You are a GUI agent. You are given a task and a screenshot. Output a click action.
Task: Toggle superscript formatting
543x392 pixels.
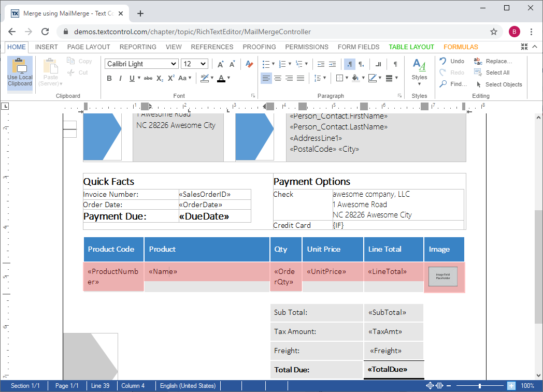[171, 78]
